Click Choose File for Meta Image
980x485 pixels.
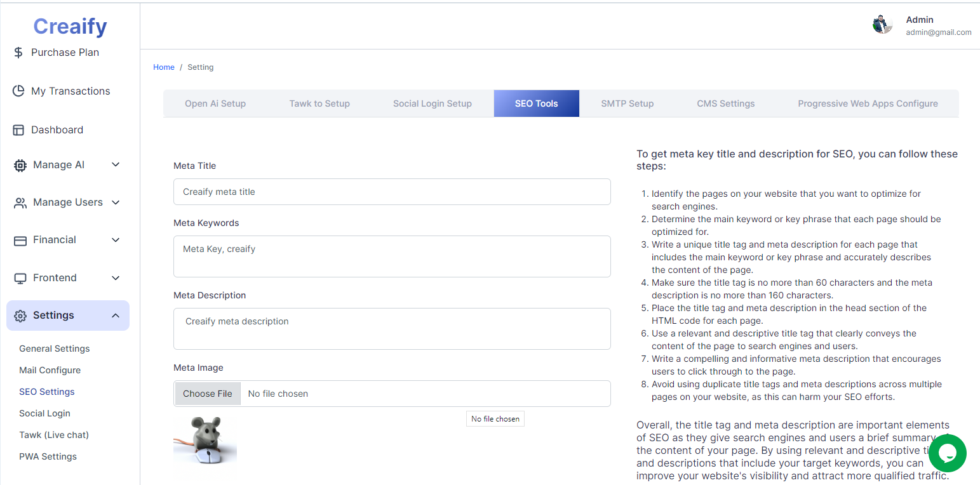click(x=208, y=394)
